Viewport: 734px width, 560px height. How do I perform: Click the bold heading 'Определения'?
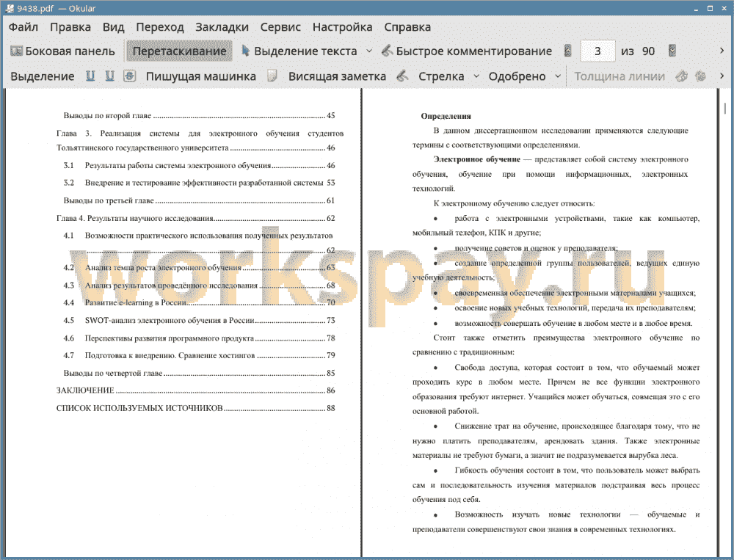point(446,116)
